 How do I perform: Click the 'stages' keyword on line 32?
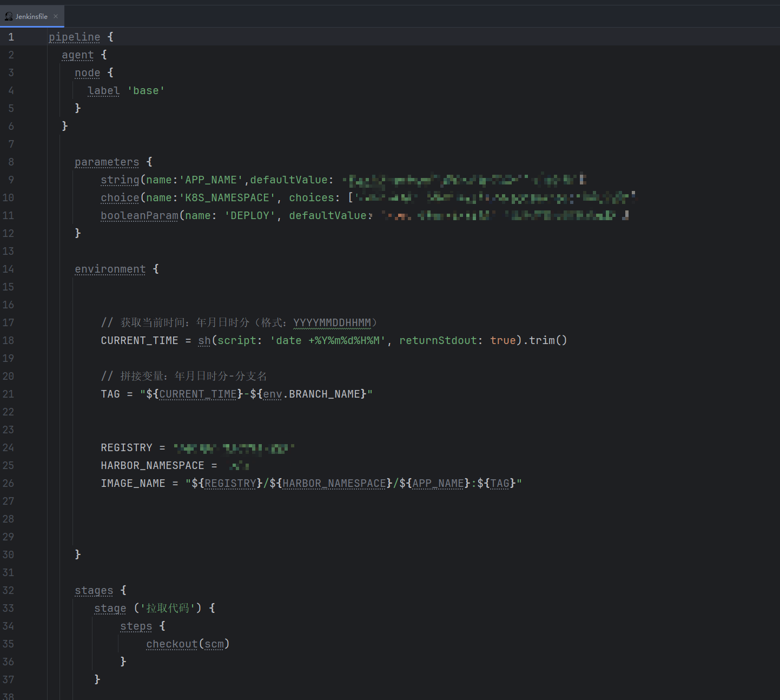coord(94,590)
